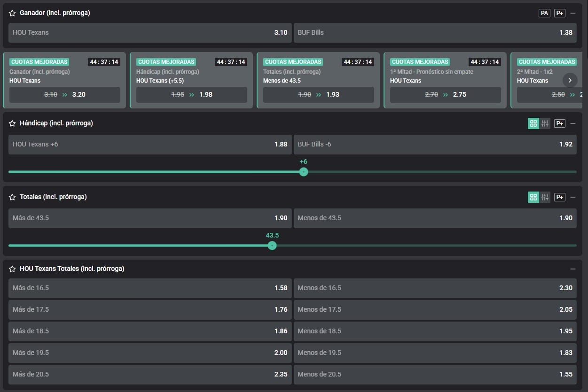Click the +6 handicap slider handle

(x=304, y=172)
